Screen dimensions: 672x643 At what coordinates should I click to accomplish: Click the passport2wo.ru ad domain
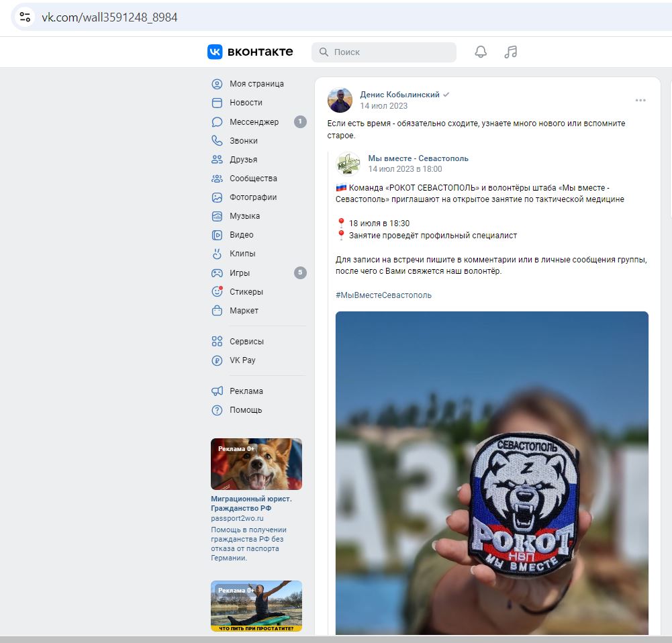click(x=237, y=518)
